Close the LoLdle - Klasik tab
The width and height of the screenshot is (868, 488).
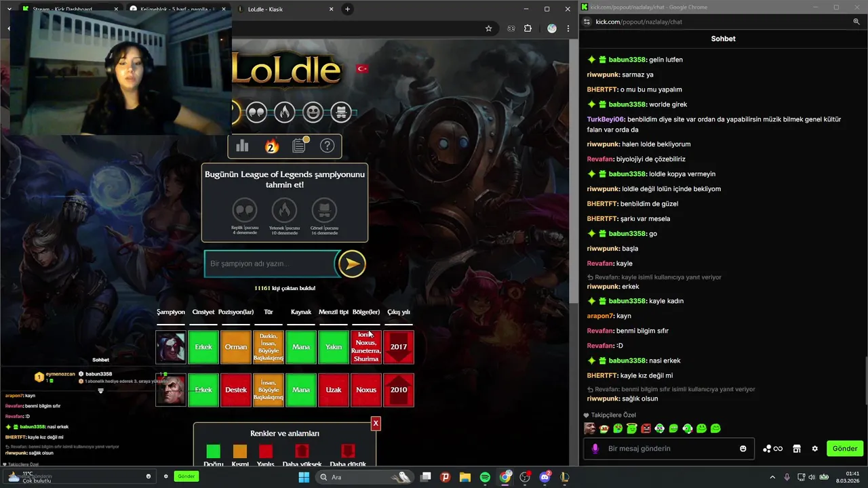point(331,9)
